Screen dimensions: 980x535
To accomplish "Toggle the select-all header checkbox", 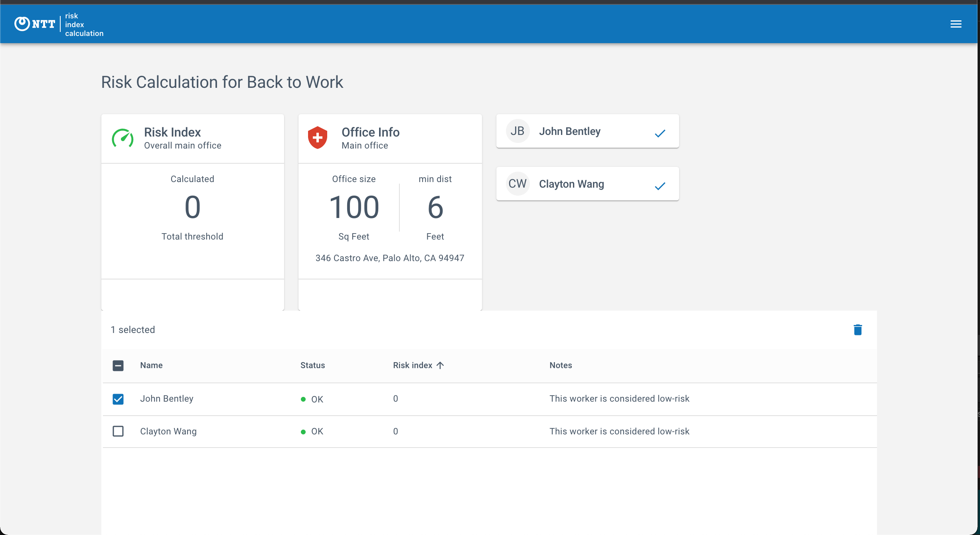I will pos(118,365).
